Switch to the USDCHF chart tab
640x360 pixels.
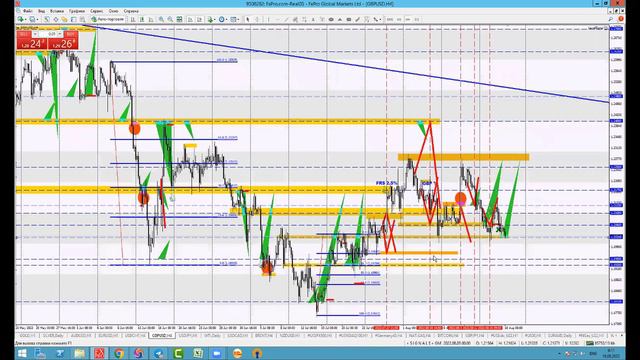tap(135, 336)
